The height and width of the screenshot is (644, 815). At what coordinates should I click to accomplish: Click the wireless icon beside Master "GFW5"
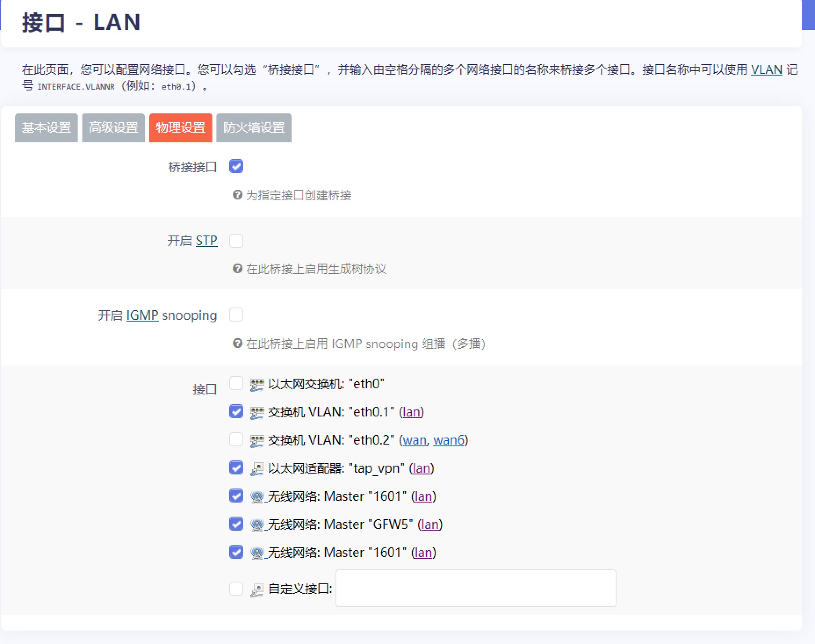(x=256, y=524)
